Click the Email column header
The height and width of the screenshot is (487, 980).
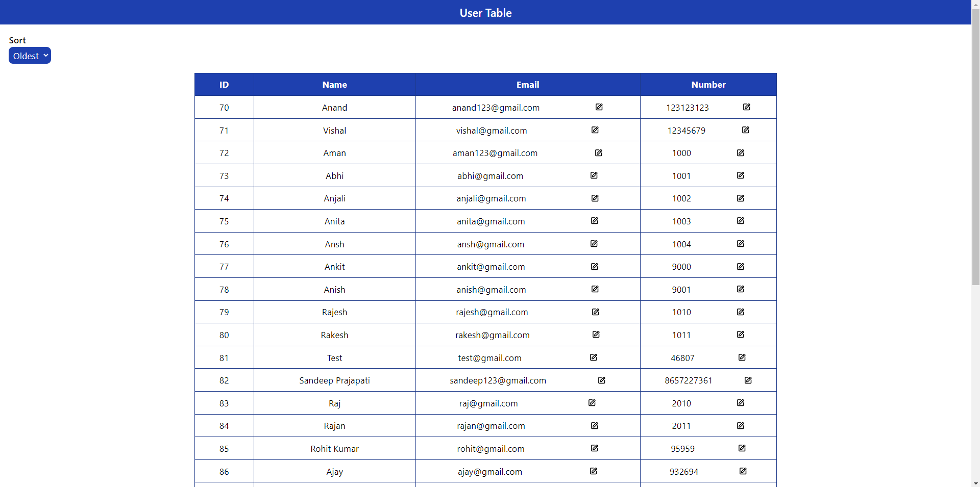pyautogui.click(x=528, y=85)
